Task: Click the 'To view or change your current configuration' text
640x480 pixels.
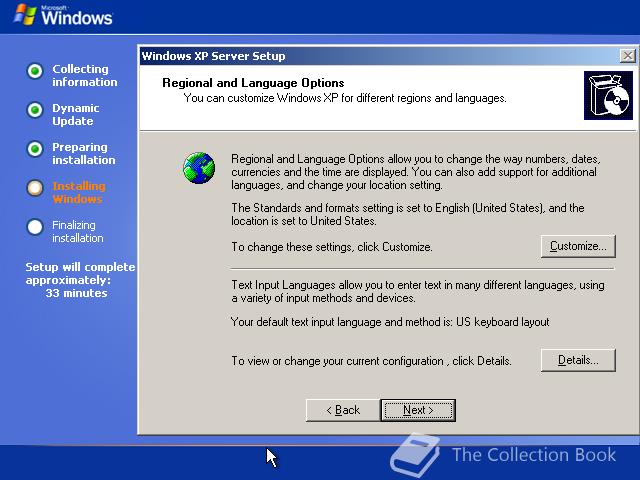Action: pyautogui.click(x=371, y=361)
